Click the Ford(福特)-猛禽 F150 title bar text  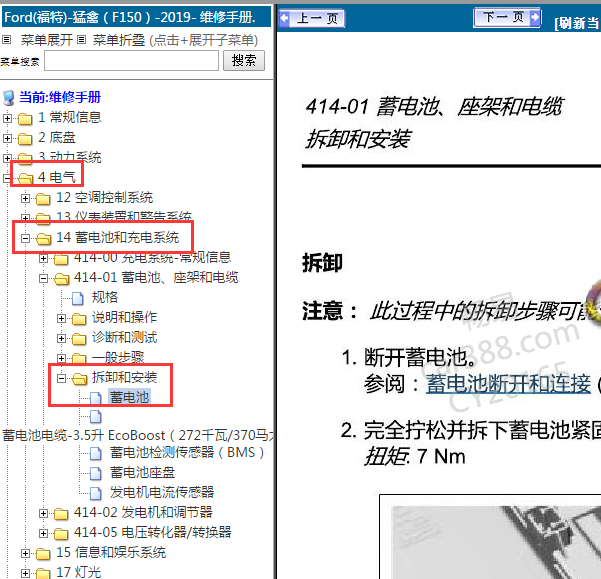click(130, 17)
